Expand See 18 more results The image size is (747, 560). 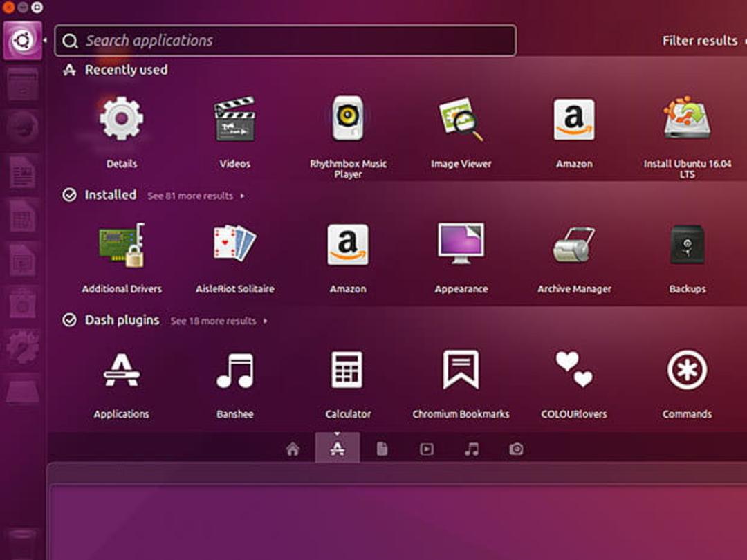(x=219, y=321)
